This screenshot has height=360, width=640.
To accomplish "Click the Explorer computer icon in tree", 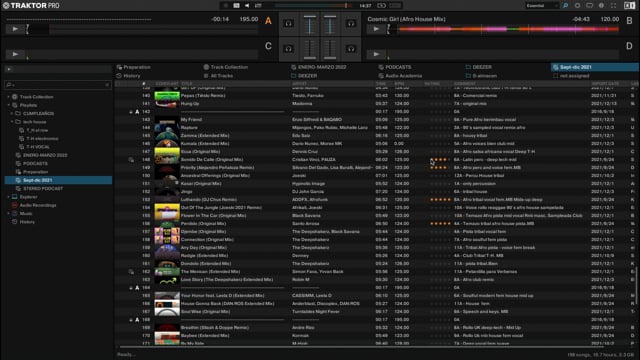I will coord(15,197).
